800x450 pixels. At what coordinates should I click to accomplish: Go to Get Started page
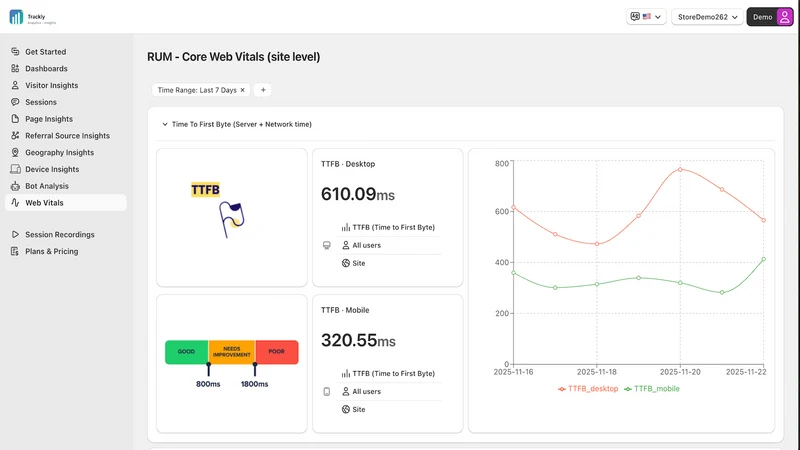pos(66,52)
